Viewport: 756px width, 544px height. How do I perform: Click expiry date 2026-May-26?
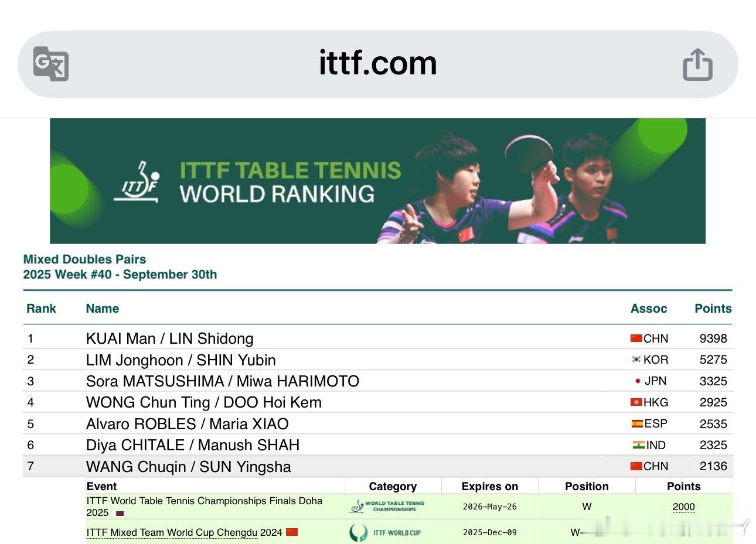[x=490, y=507]
